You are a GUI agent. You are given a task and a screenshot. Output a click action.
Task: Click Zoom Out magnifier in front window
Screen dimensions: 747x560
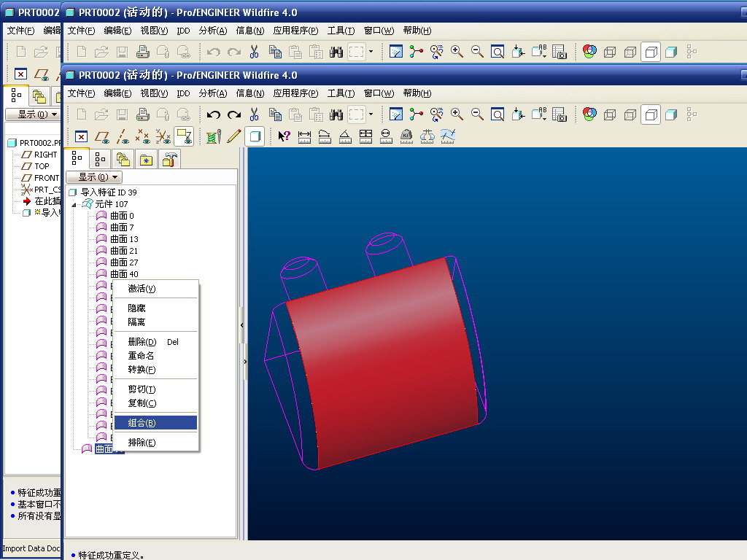point(477,114)
